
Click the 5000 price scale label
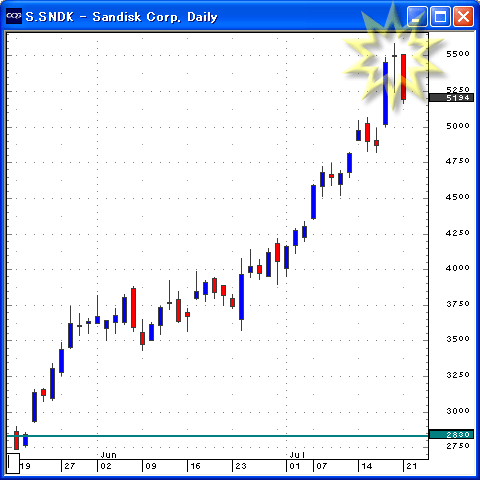point(458,126)
